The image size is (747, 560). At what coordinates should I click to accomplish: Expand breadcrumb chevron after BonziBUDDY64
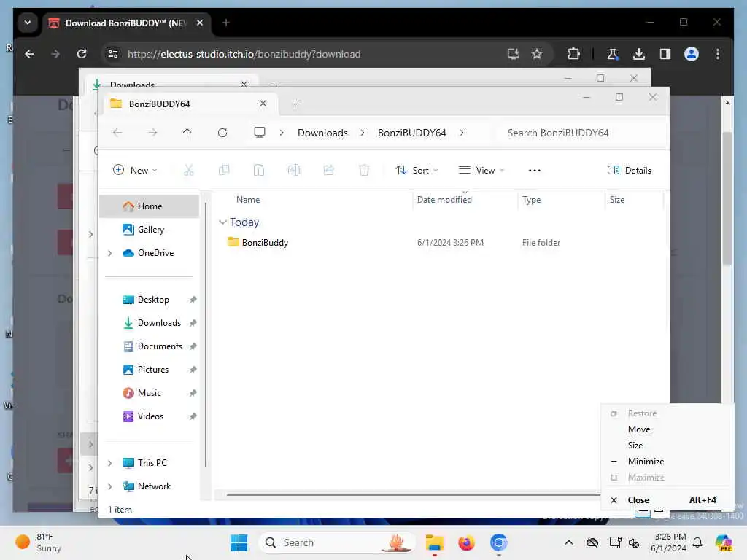[462, 133]
